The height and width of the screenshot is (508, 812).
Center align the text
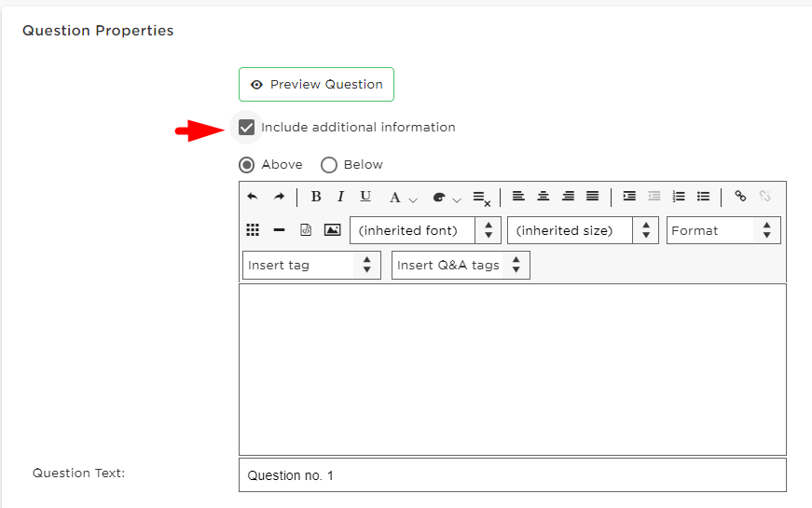tap(544, 196)
